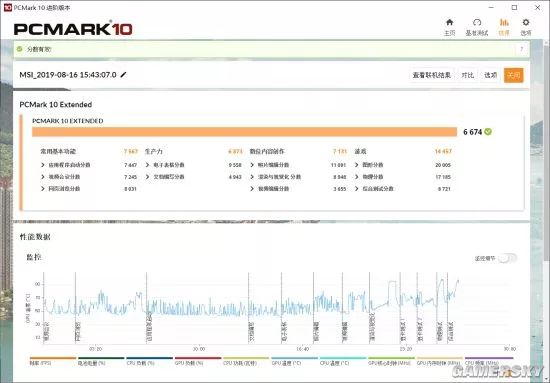Click the 游戏 group heading
This screenshot has height=383, width=550.
click(x=360, y=151)
